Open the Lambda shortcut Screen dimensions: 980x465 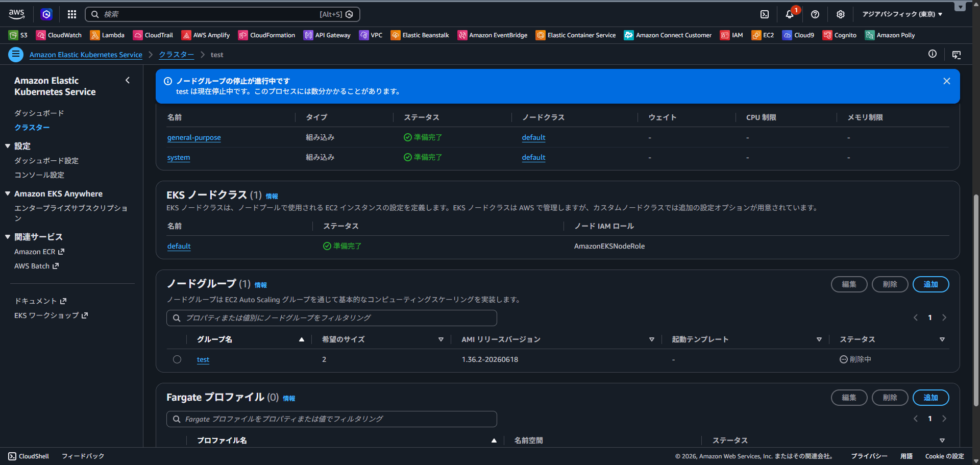(x=107, y=35)
